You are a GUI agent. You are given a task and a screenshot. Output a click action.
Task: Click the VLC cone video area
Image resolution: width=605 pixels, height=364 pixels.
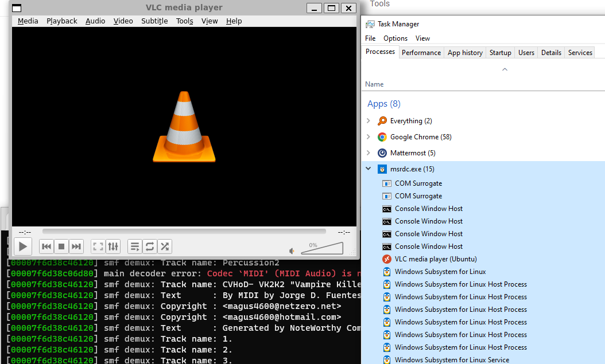[184, 127]
